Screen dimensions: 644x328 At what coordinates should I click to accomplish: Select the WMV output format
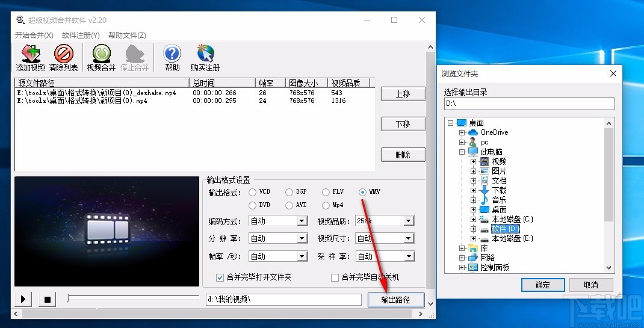coord(363,192)
